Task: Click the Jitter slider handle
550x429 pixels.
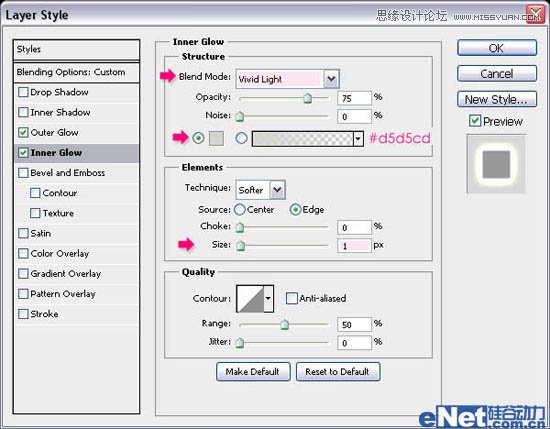Action: pos(240,343)
